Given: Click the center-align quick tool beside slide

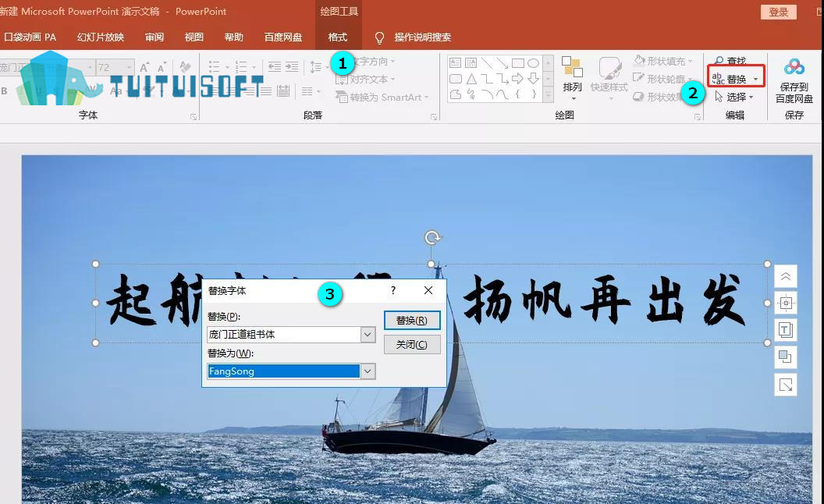Looking at the screenshot, I should click(786, 303).
